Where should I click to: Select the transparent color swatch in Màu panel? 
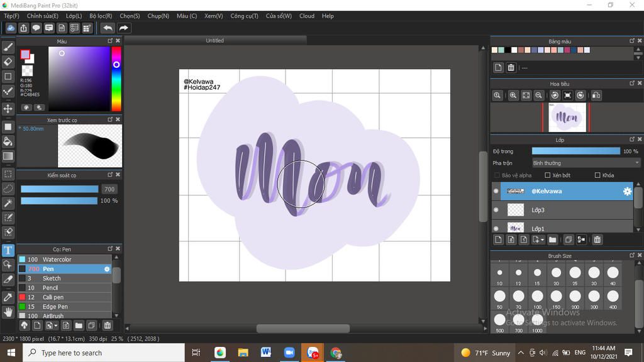27,70
